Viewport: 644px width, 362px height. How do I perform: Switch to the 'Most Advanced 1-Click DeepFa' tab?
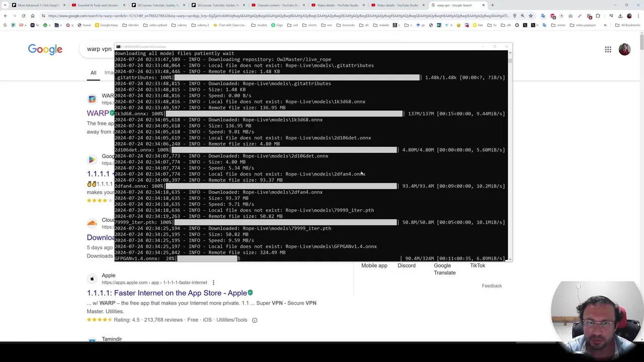(x=39, y=5)
